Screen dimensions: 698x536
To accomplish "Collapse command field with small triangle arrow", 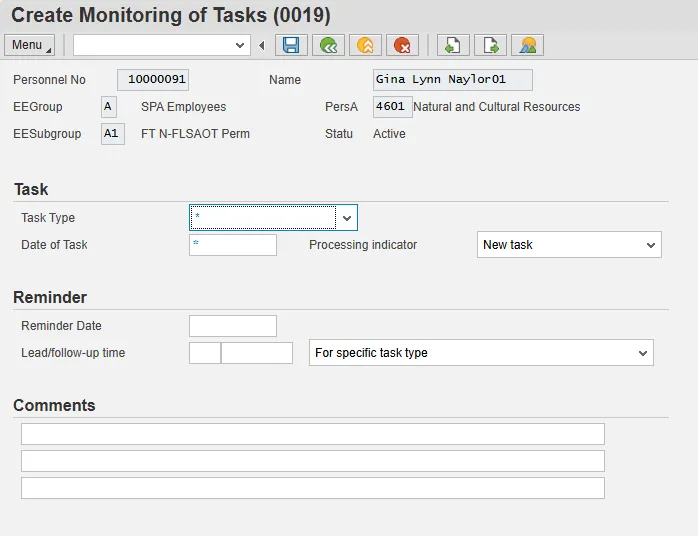I will coord(262,45).
